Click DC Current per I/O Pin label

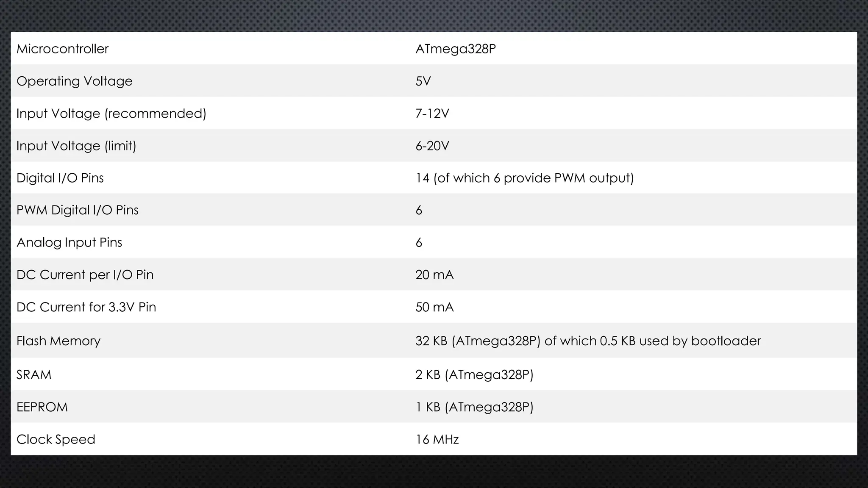click(85, 275)
